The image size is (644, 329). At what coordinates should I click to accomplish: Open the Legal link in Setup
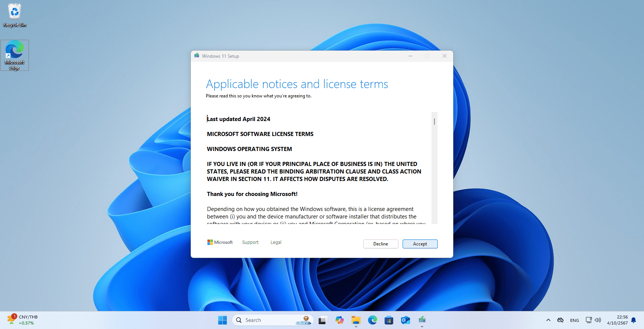(x=276, y=242)
